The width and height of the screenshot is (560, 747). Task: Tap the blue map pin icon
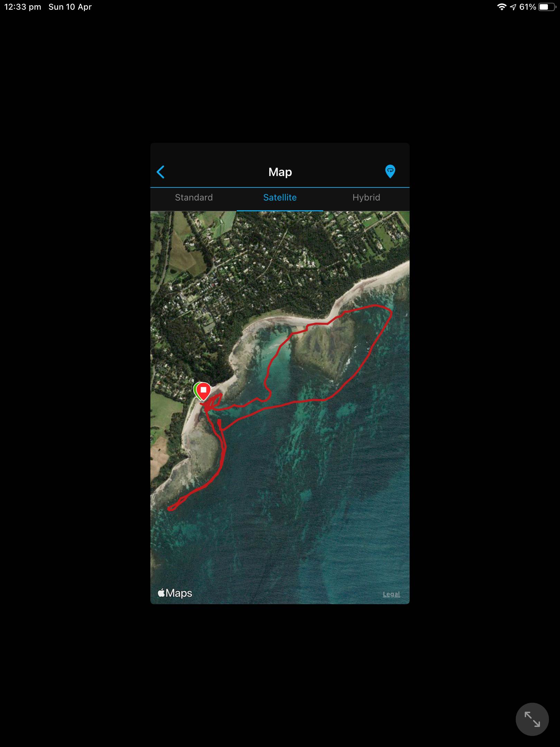(390, 172)
